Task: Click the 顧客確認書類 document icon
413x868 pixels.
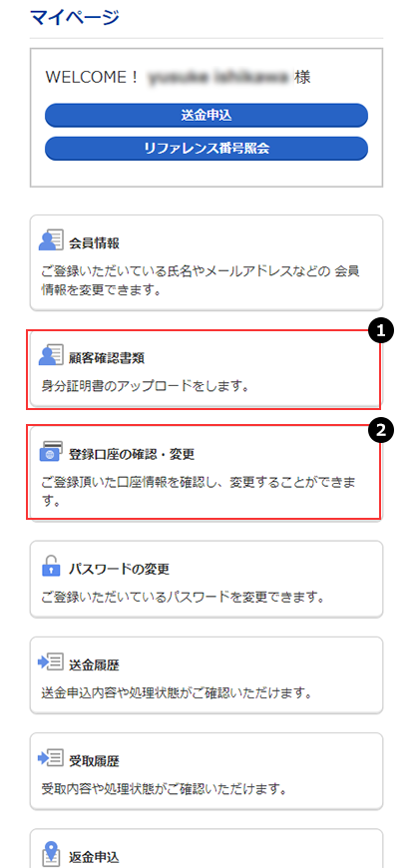Action: pos(52,356)
